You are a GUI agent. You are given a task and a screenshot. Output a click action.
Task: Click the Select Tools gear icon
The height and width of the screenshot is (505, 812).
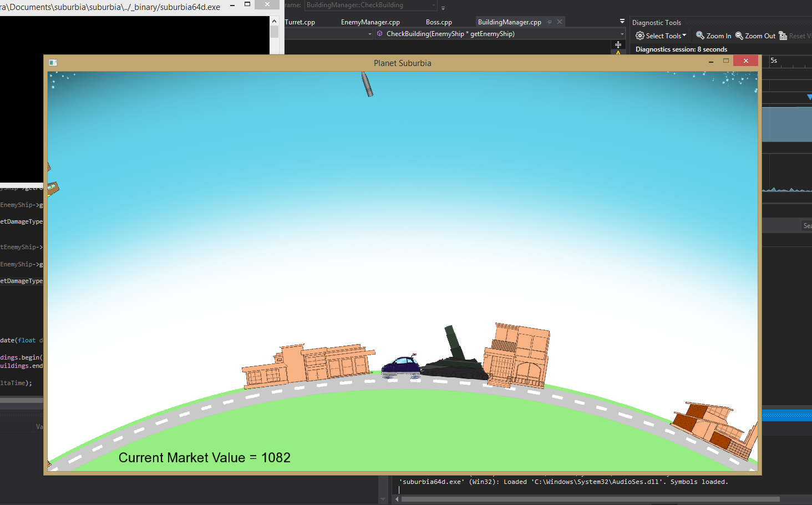pyautogui.click(x=640, y=36)
